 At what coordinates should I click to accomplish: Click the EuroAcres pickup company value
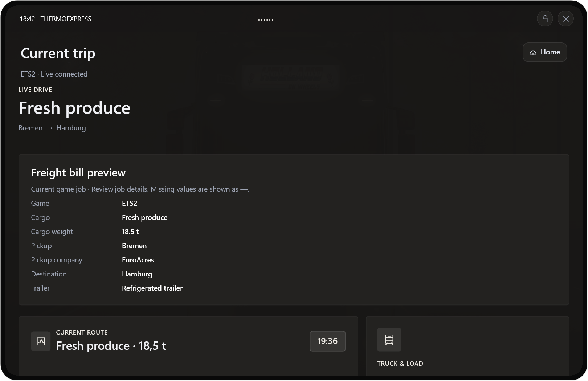coord(138,260)
